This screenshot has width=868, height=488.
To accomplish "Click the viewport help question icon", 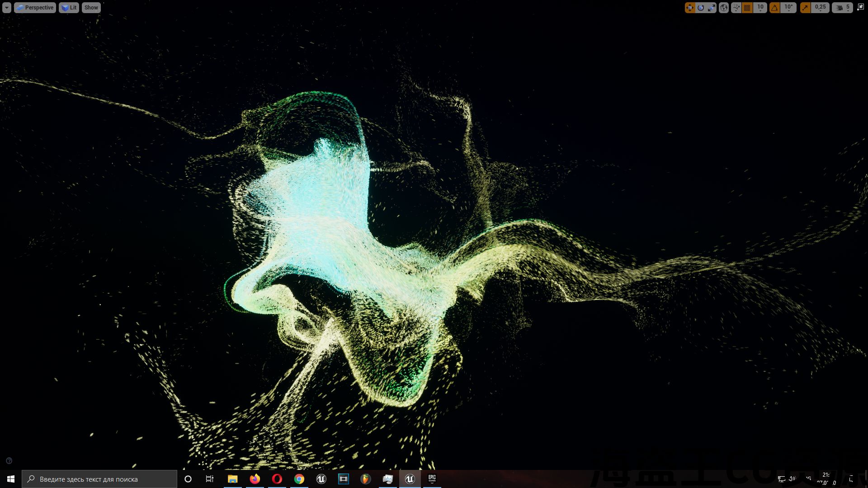I will pos(9,461).
